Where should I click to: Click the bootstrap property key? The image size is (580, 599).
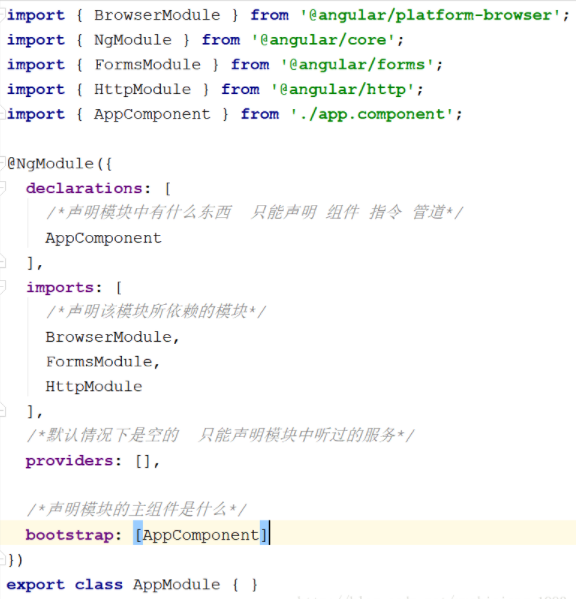tap(70, 535)
